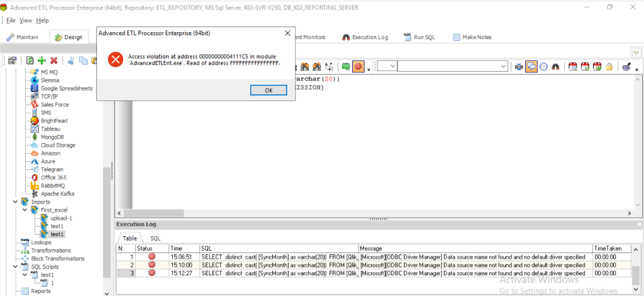Select the TCP/IP tree node
This screenshot has width=644, height=296.
49,96
